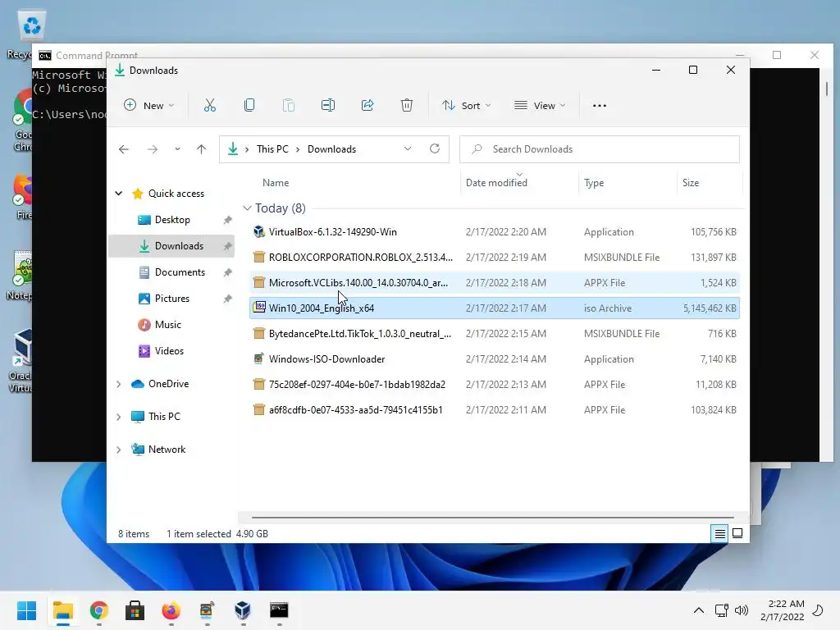840x630 pixels.
Task: Select Desktop in Quick access
Action: (171, 220)
